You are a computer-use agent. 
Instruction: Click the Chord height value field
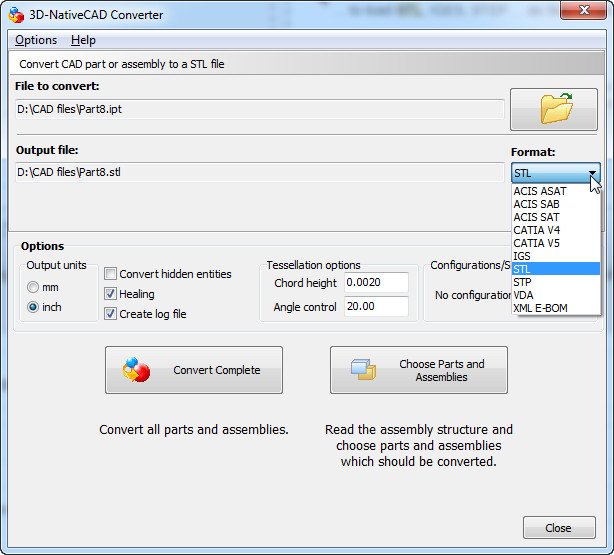pos(376,282)
